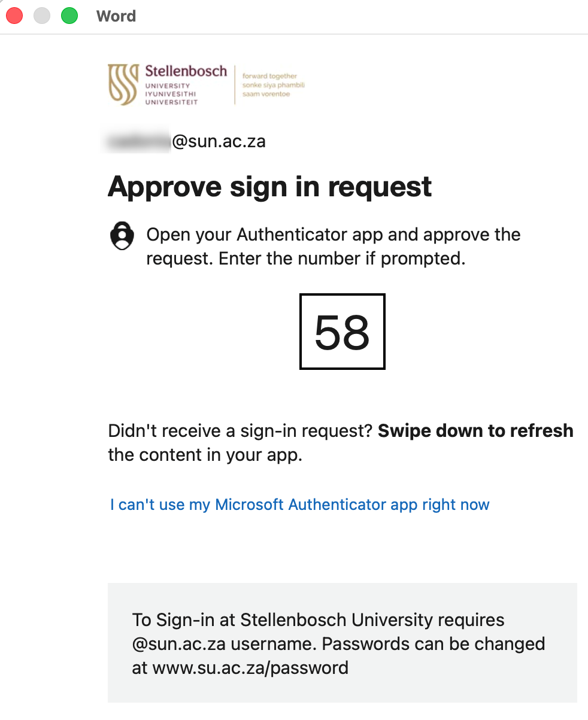Click "Didn't receive a sign-in request?" text
This screenshot has height=720, width=588.
pyautogui.click(x=241, y=431)
